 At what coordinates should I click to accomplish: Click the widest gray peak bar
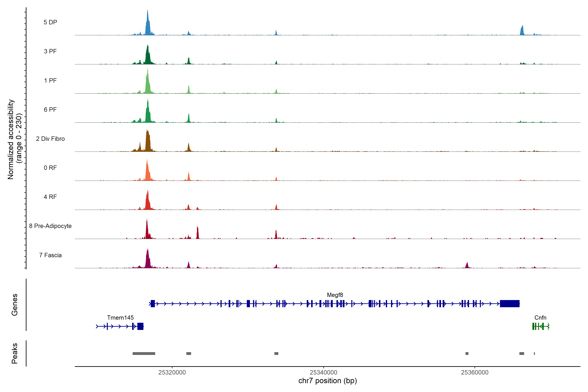point(144,353)
